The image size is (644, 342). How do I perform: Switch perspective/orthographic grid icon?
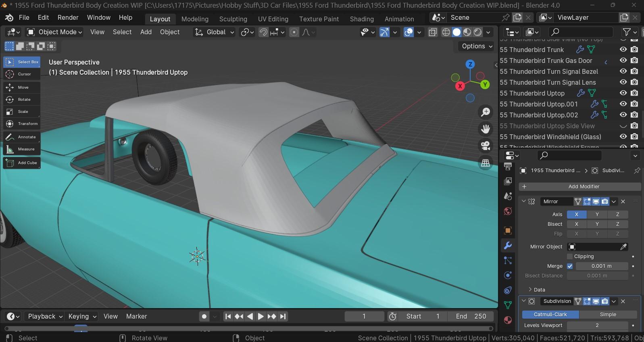click(486, 163)
